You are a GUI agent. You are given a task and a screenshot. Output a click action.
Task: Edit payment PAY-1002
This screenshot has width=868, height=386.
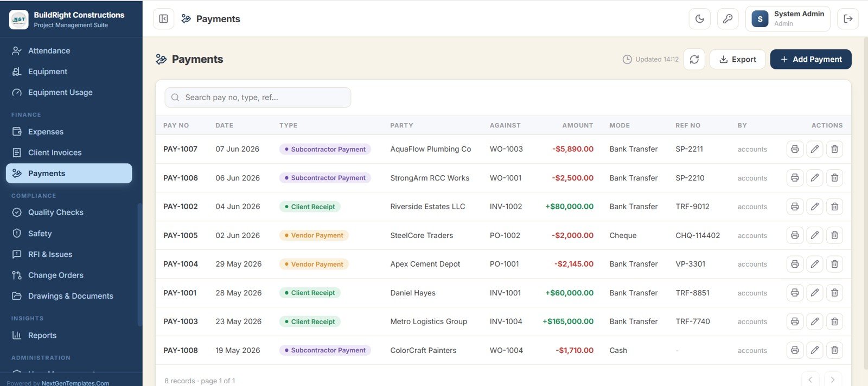815,207
